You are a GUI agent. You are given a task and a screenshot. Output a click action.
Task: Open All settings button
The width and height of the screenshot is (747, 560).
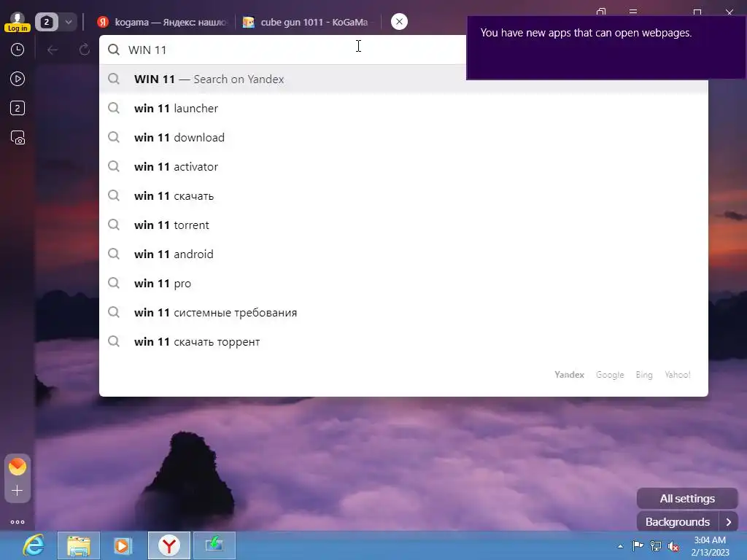(x=687, y=499)
